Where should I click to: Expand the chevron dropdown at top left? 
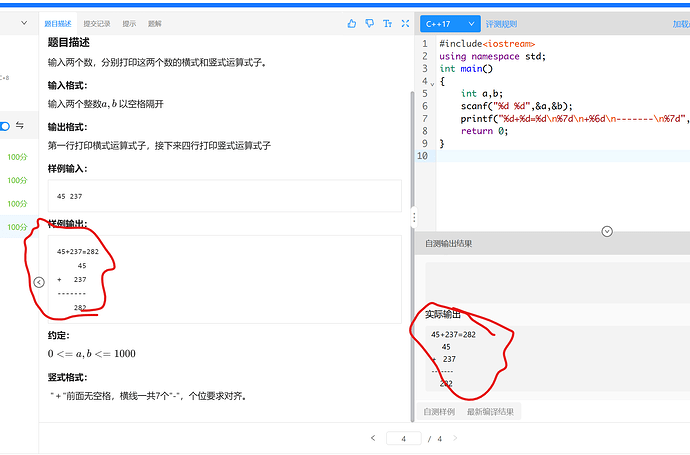24,23
